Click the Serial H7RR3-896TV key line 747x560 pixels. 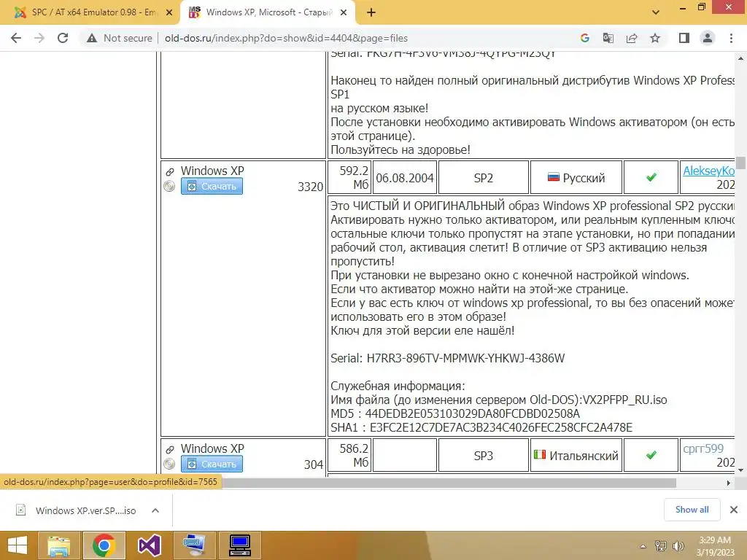pyautogui.click(x=447, y=358)
